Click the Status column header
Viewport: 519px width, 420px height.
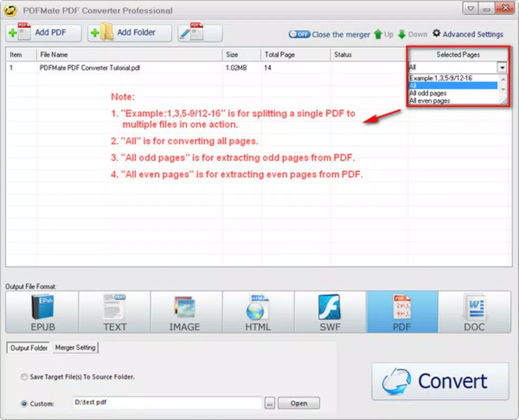[x=369, y=55]
